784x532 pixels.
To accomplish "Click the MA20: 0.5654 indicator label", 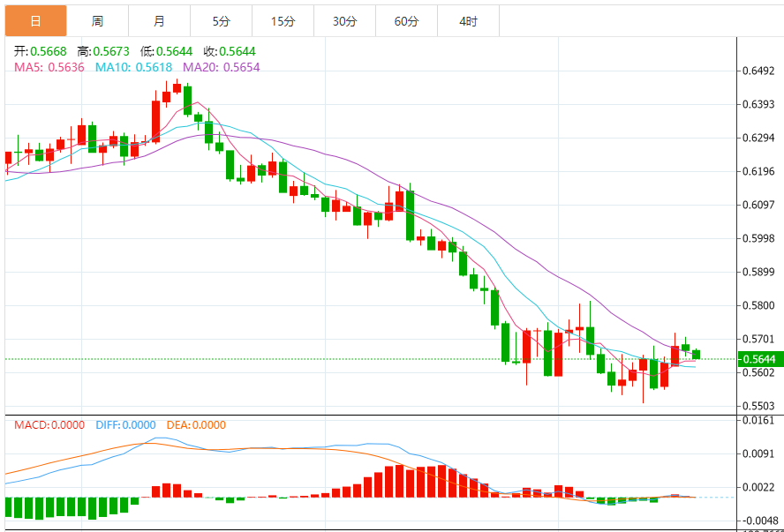I will [221, 67].
